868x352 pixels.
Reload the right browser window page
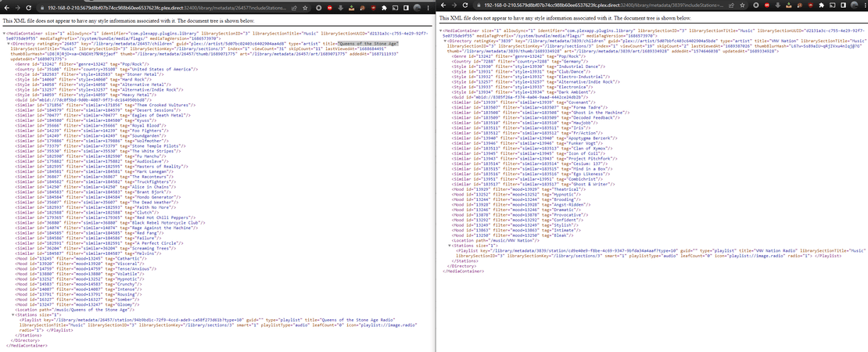465,5
